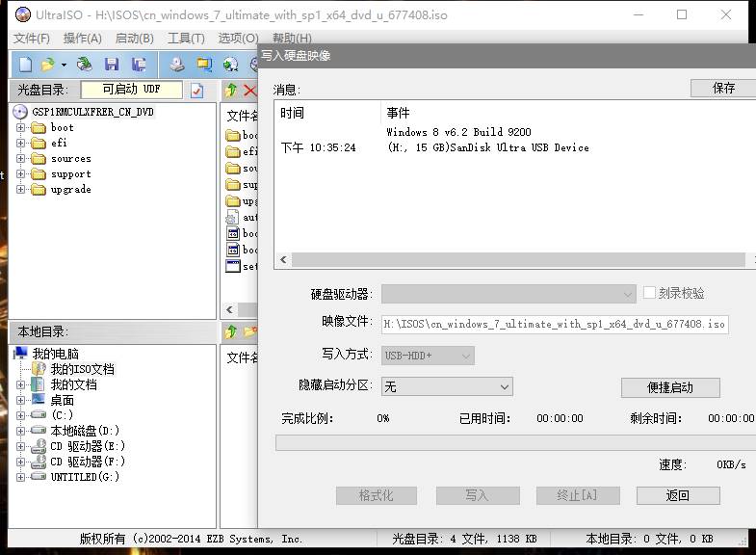Image resolution: width=756 pixels, height=555 pixels.
Task: Click the green Up icon in local pane
Action: (x=231, y=331)
